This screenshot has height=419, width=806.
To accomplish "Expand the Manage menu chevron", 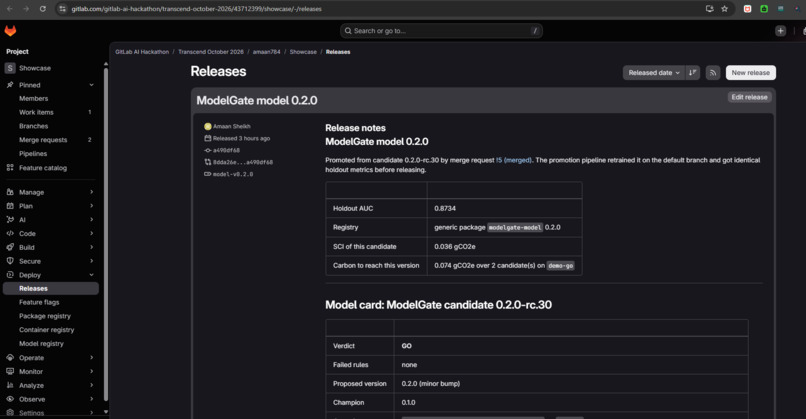I will (91, 192).
